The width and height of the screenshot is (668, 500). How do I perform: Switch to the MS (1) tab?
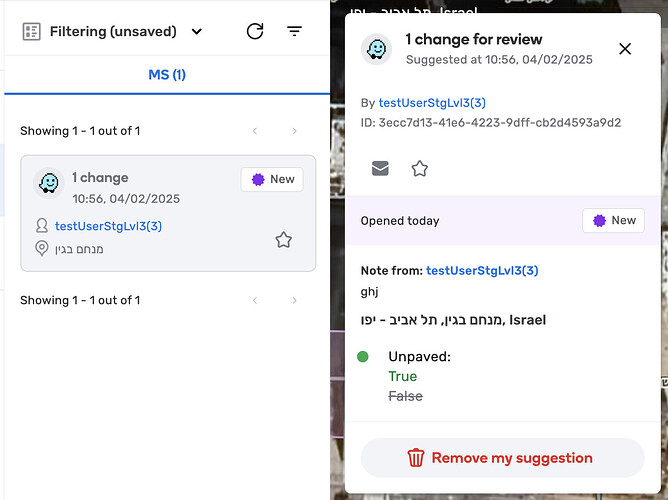pos(167,75)
